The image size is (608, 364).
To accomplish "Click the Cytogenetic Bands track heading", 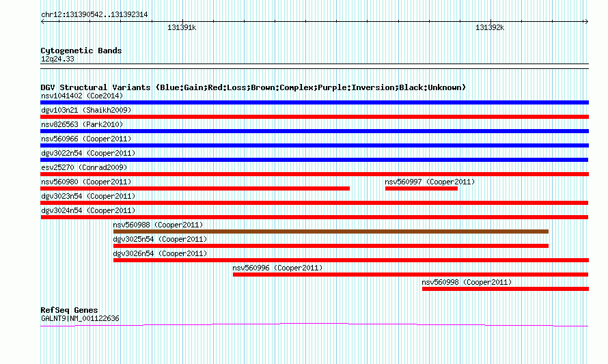I will [x=81, y=51].
